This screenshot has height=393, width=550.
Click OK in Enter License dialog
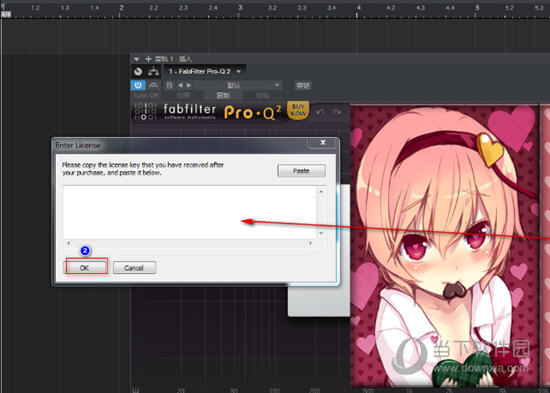(86, 268)
